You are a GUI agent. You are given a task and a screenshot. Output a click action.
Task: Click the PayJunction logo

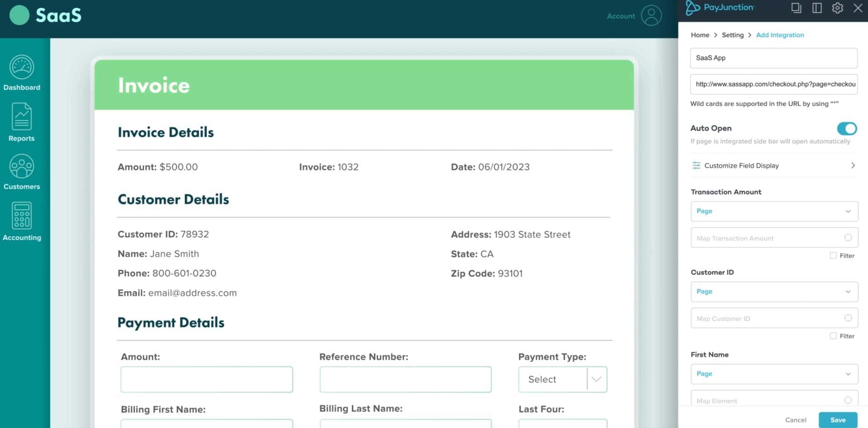tap(720, 8)
